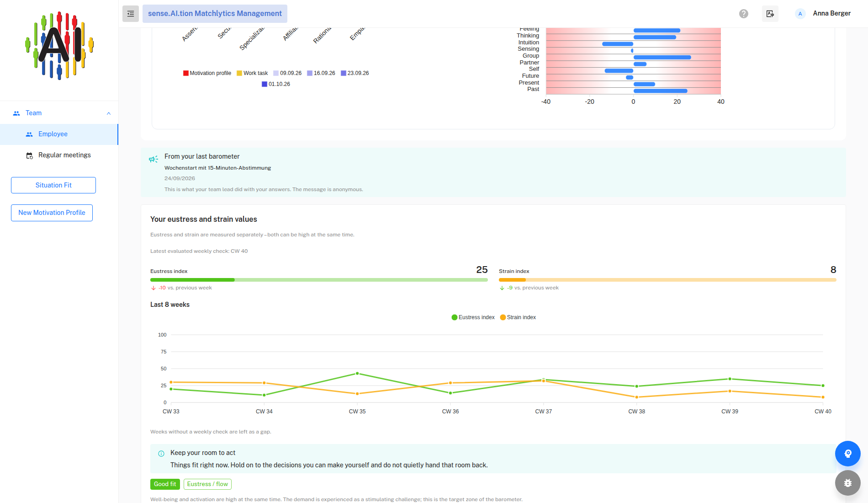
Task: Click the Eustress index value 25
Action: pos(482,270)
